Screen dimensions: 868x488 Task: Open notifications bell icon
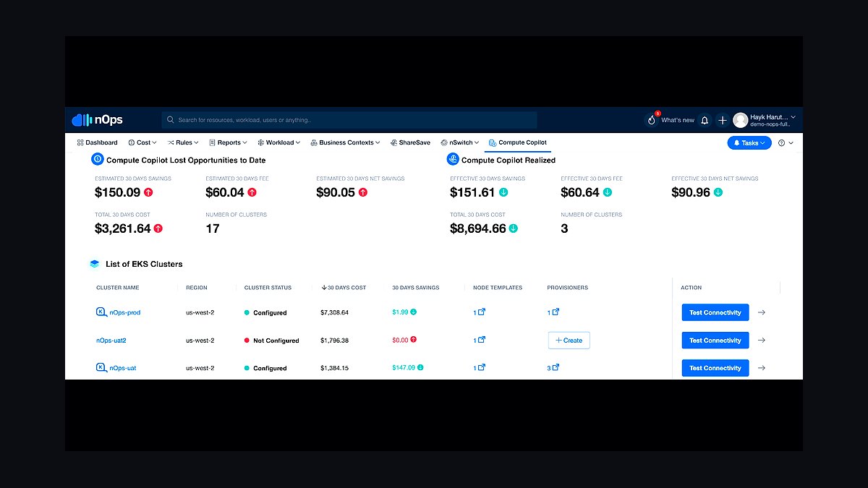(705, 120)
